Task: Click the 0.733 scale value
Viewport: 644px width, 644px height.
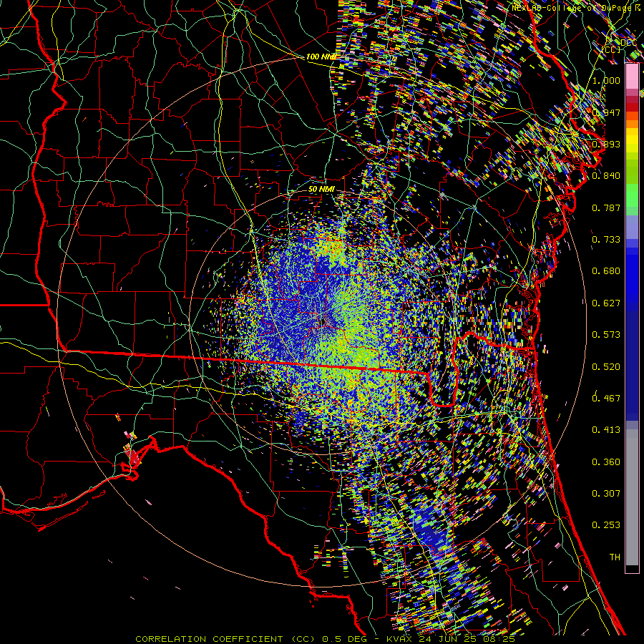Action: 606,240
